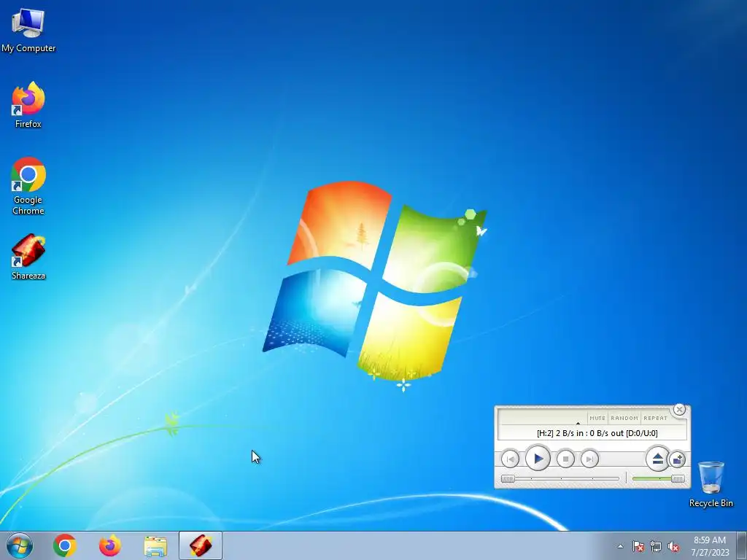Launch Google Chrome from the desktop
The image size is (747, 560).
[28, 186]
